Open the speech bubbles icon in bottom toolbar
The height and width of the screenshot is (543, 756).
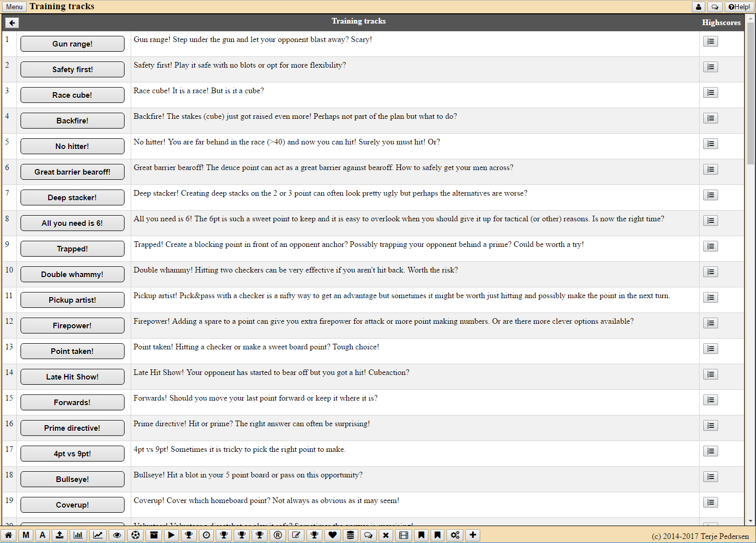click(368, 535)
